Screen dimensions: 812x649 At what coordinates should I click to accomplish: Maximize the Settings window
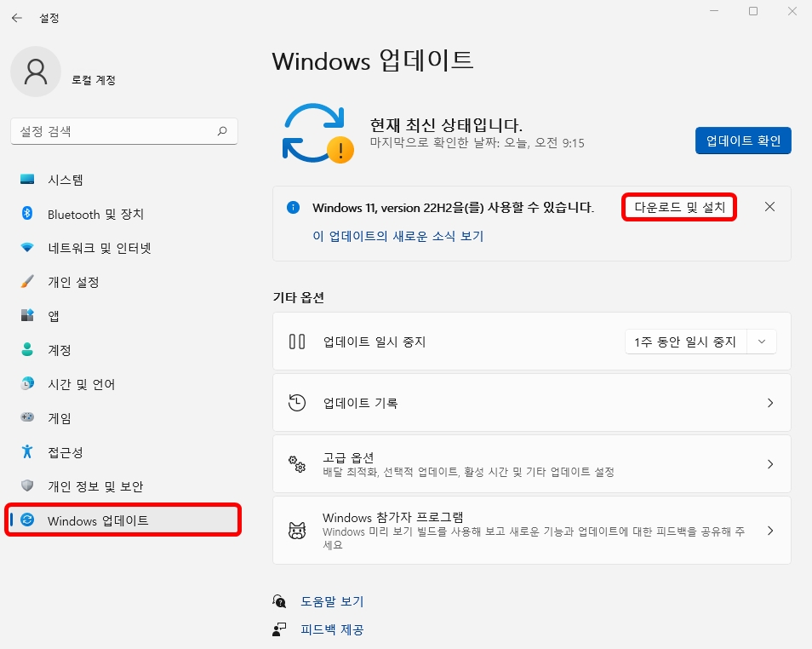[x=753, y=11]
